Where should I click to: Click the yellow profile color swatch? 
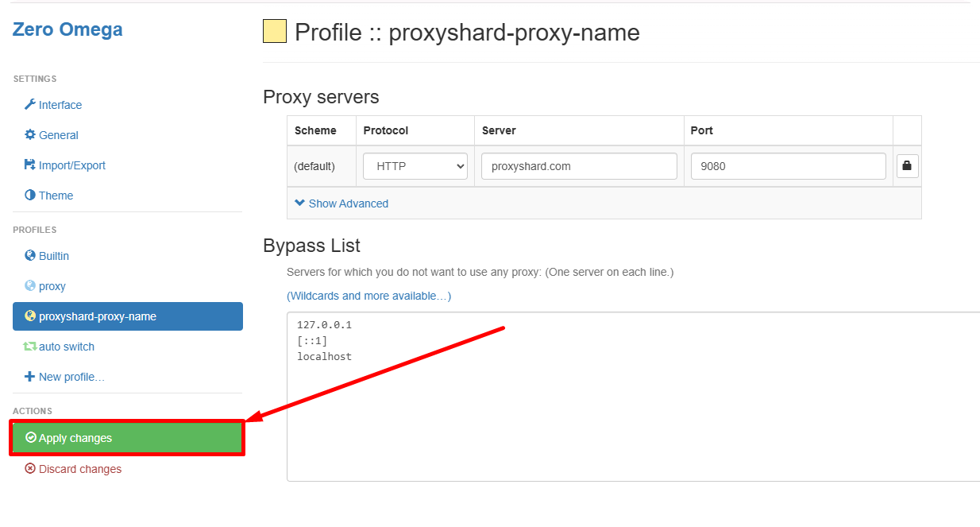(275, 32)
